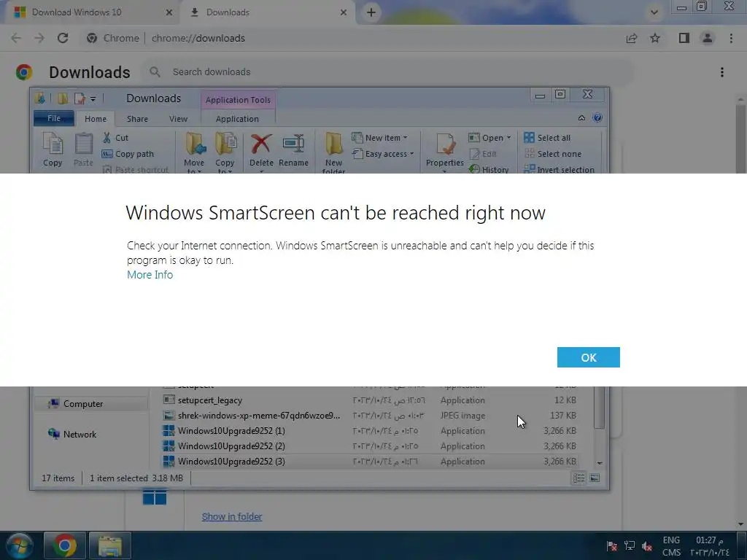
Task: Click Chrome icon in the taskbar
Action: point(64,545)
